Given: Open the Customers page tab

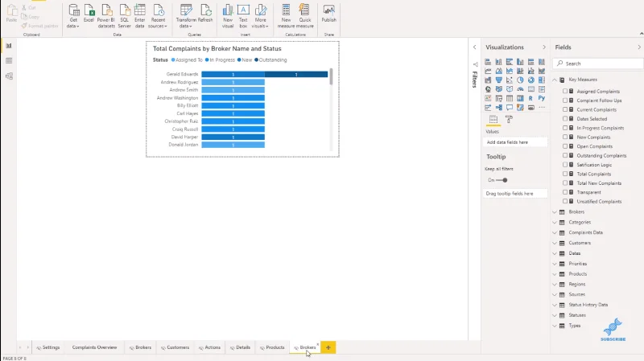Looking at the screenshot, I should point(175,347).
